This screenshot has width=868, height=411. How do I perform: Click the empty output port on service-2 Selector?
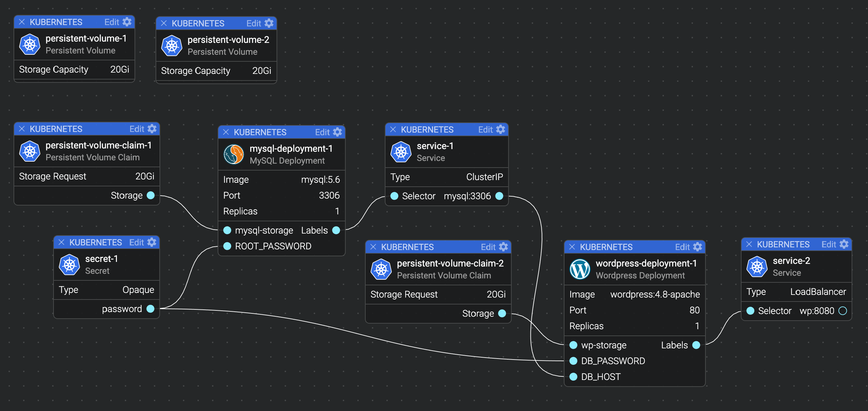point(842,311)
